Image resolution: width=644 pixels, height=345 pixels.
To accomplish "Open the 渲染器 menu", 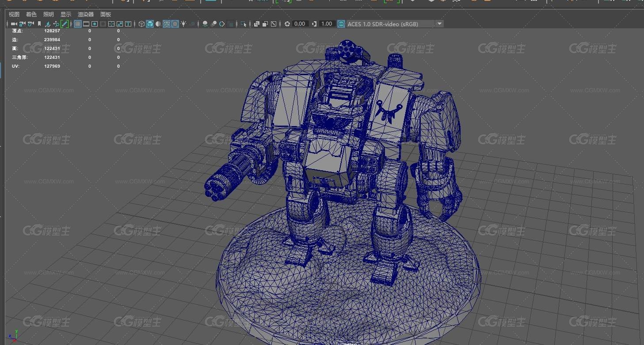I will [x=86, y=15].
